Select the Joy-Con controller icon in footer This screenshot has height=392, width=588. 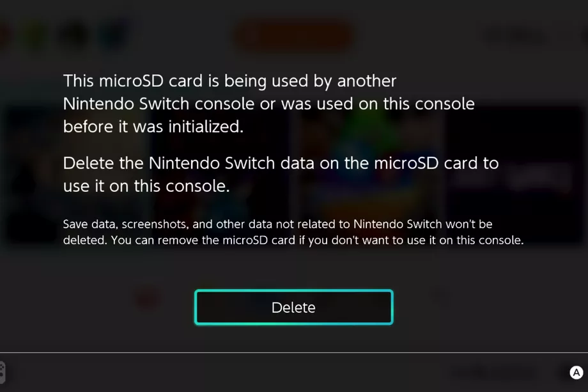[3, 372]
